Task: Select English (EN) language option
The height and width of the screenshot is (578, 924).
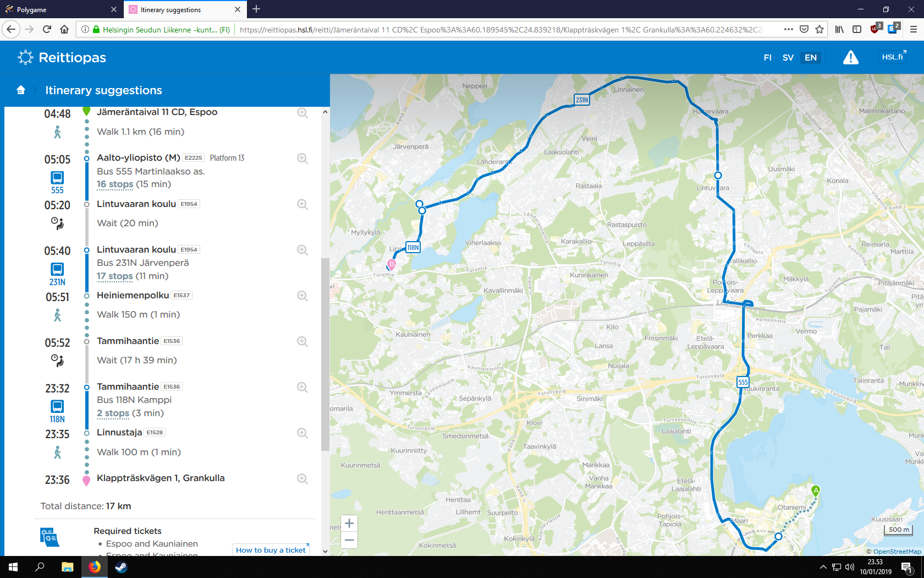Action: [810, 58]
